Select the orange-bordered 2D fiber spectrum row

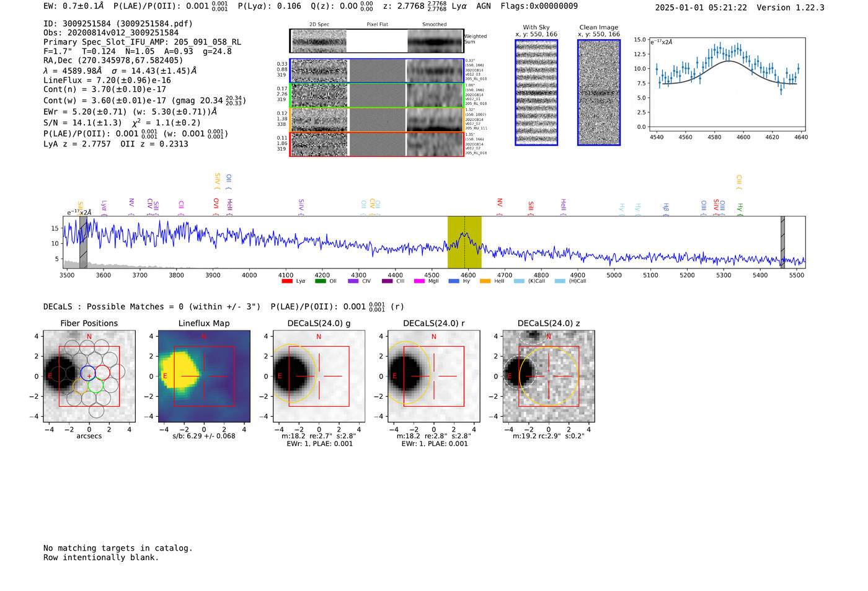tap(377, 120)
